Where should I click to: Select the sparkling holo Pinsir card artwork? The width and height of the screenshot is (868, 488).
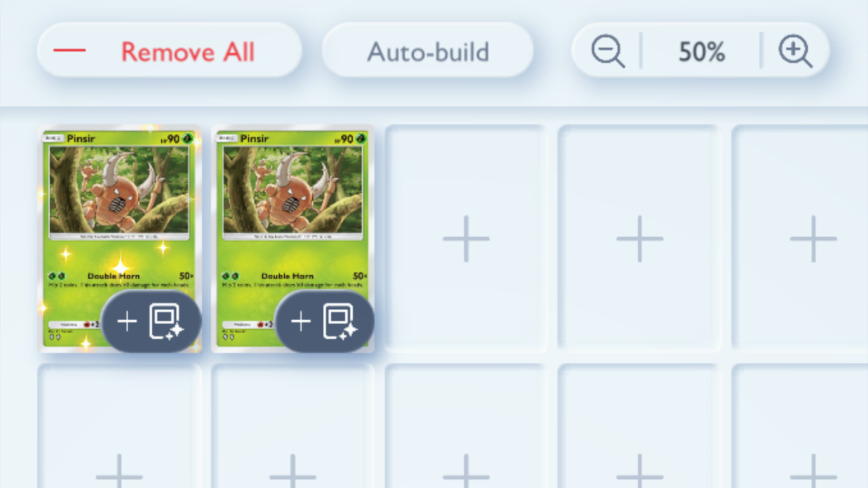(119, 190)
